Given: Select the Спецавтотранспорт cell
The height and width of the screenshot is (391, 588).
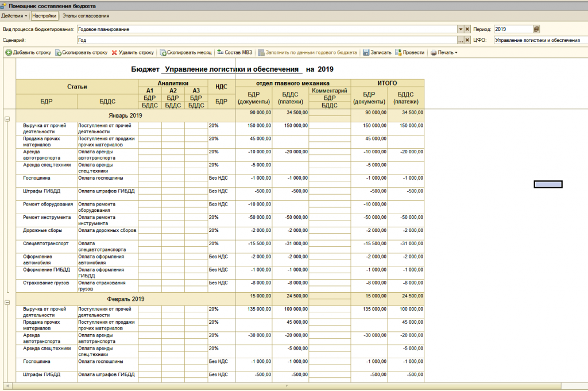Looking at the screenshot, I should click(47, 246).
